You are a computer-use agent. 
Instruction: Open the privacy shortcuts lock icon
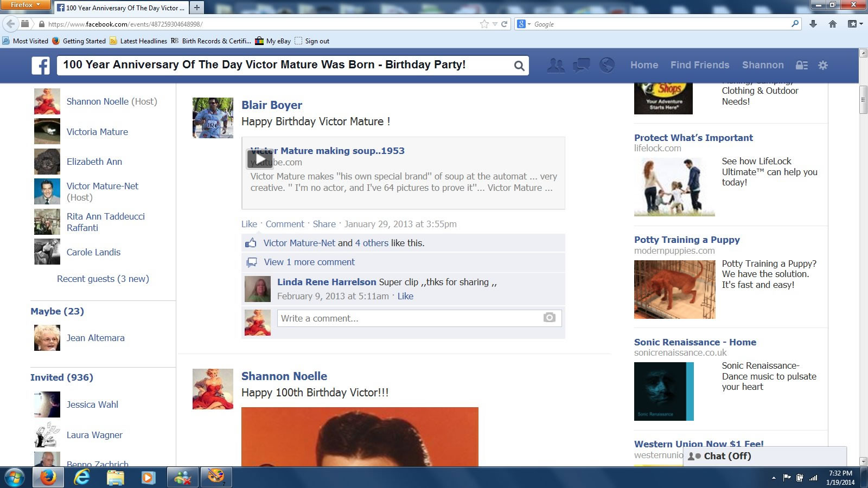click(801, 65)
